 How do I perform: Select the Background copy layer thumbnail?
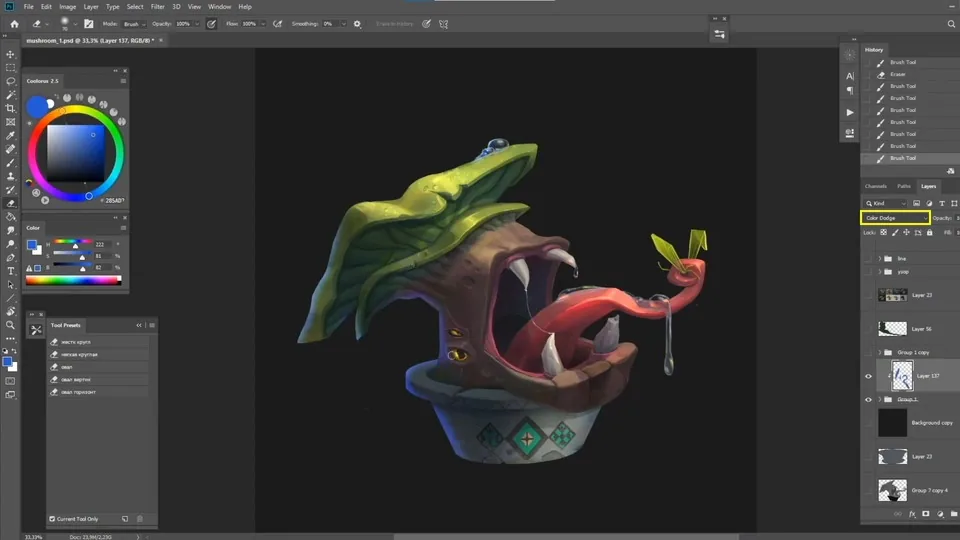coord(893,423)
